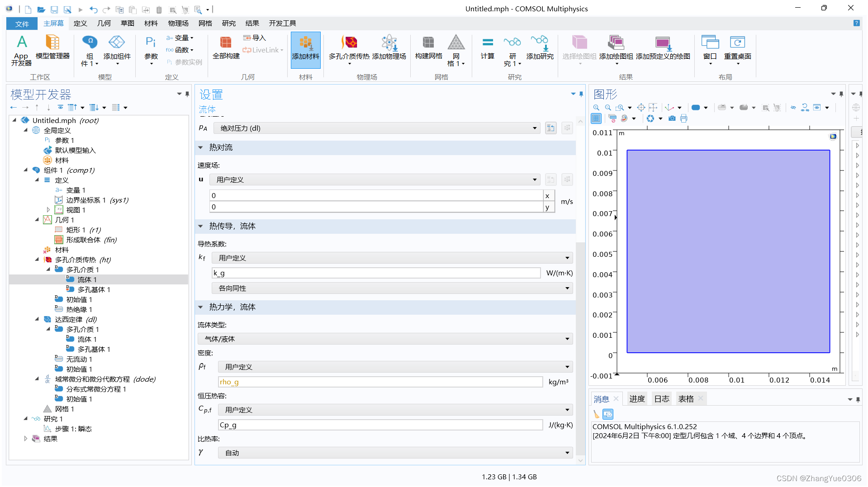Open App 开发器 in the ribbon
868x487 pixels.
point(21,50)
